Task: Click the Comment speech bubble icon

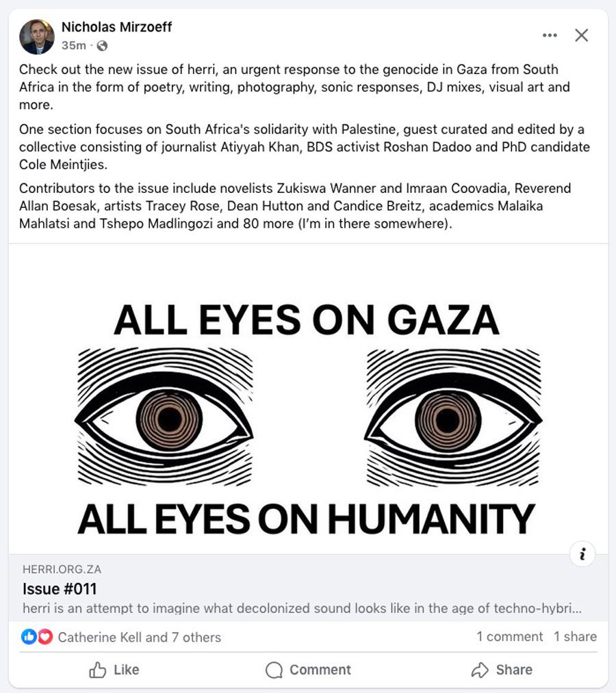Action: 274,670
